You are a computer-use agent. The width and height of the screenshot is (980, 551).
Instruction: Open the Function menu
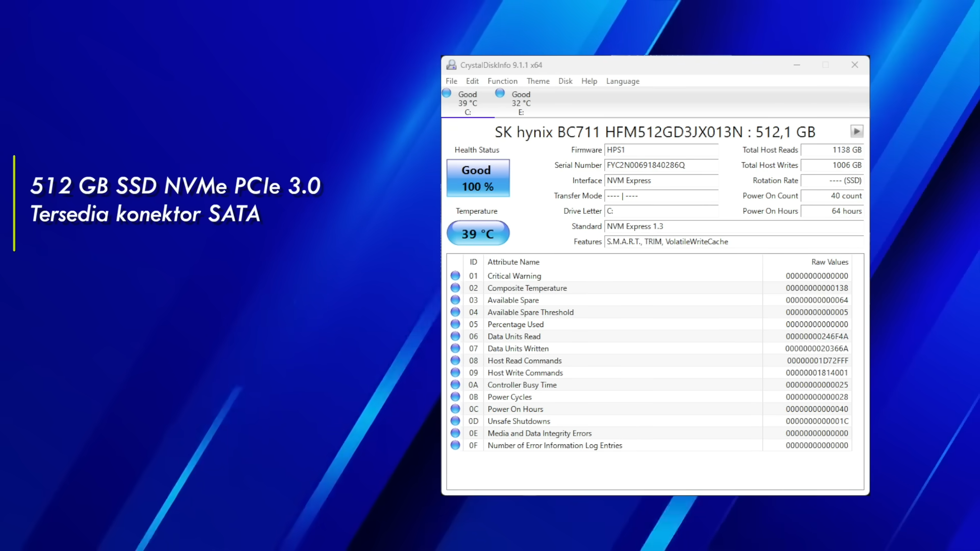click(502, 81)
